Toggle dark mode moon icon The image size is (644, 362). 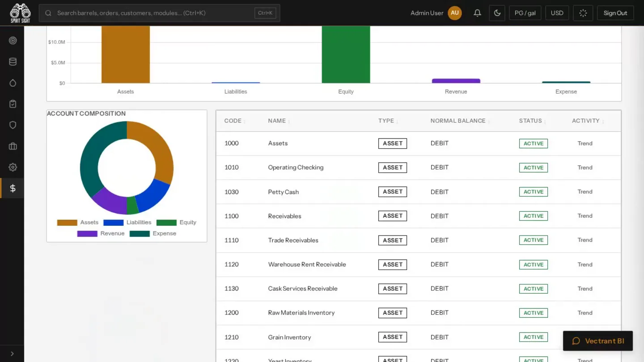pos(497,13)
